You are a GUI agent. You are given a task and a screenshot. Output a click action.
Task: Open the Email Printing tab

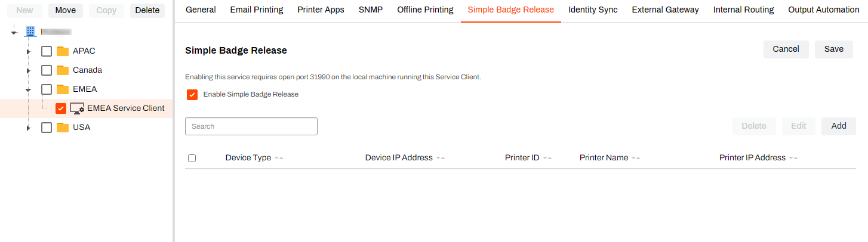click(257, 10)
